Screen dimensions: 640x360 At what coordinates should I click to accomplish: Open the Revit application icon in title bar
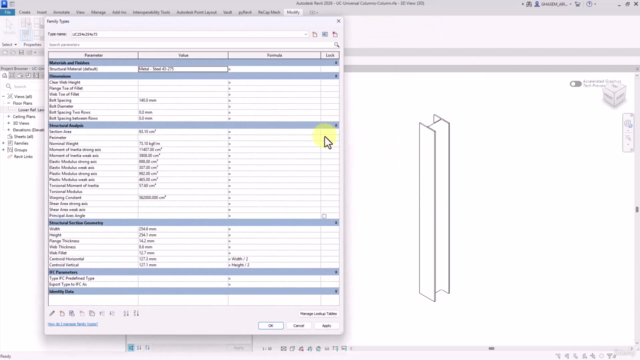(x=4, y=4)
